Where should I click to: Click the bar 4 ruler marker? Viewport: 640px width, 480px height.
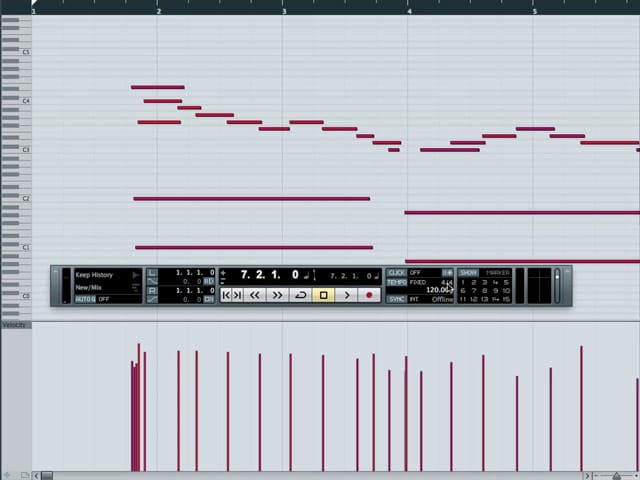click(409, 11)
